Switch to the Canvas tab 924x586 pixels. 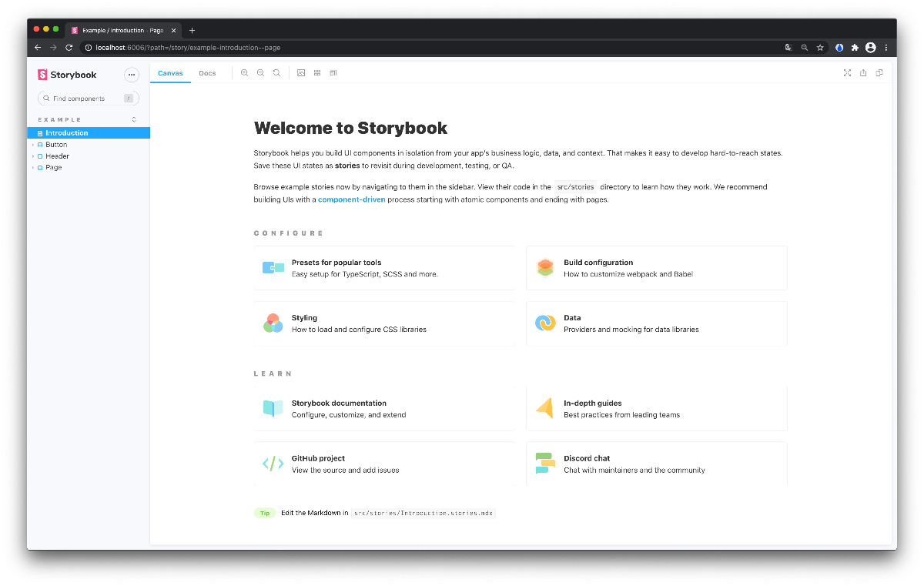click(x=170, y=73)
